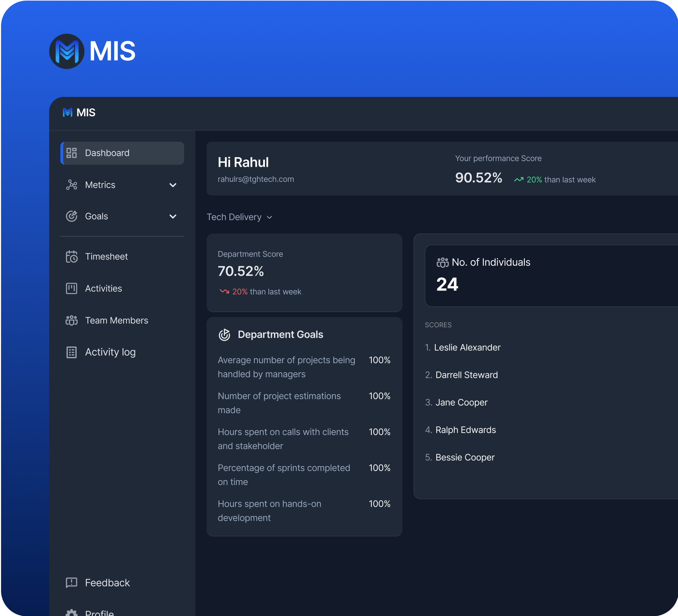Click the Activities board icon
Screen dimensions: 678x616
(x=72, y=289)
